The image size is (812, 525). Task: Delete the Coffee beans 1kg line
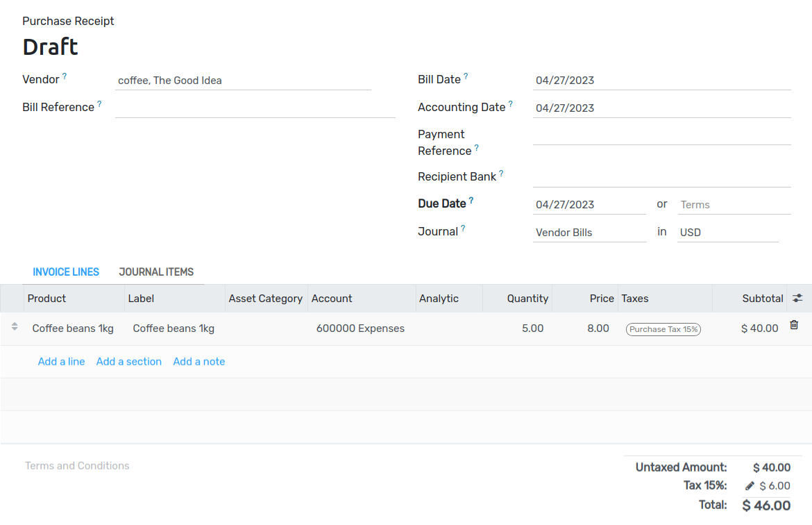pos(794,325)
